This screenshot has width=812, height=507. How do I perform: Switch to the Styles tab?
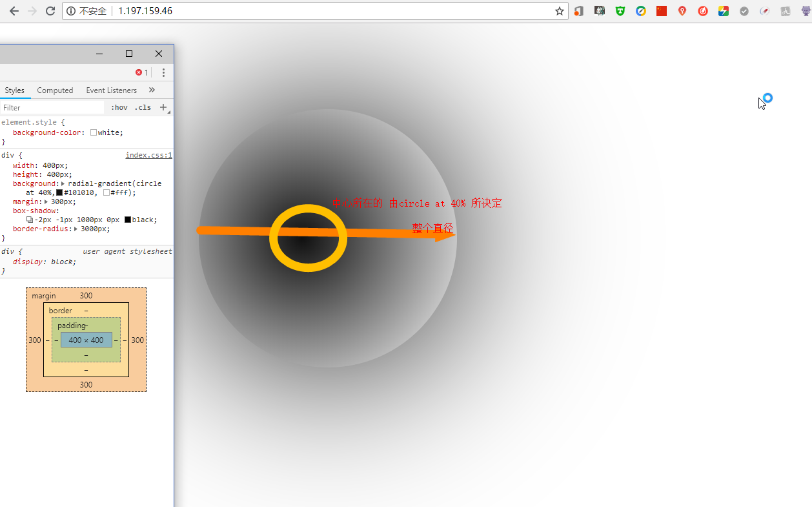click(14, 90)
